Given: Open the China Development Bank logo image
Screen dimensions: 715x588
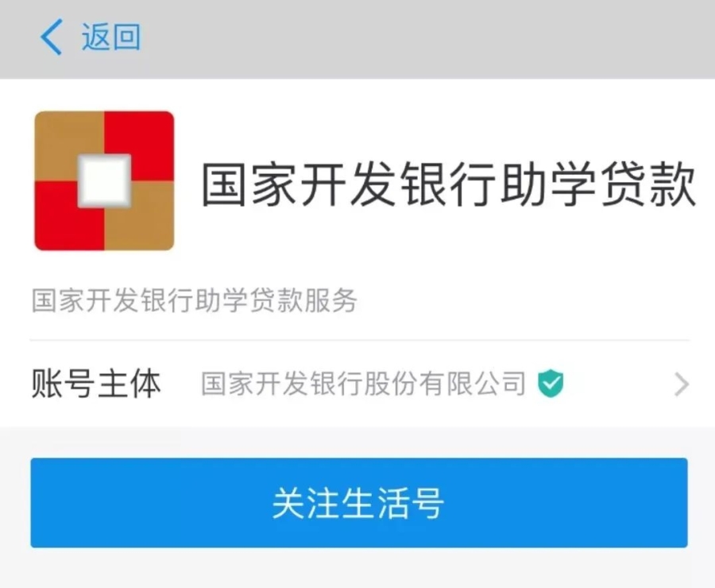Looking at the screenshot, I should [104, 180].
